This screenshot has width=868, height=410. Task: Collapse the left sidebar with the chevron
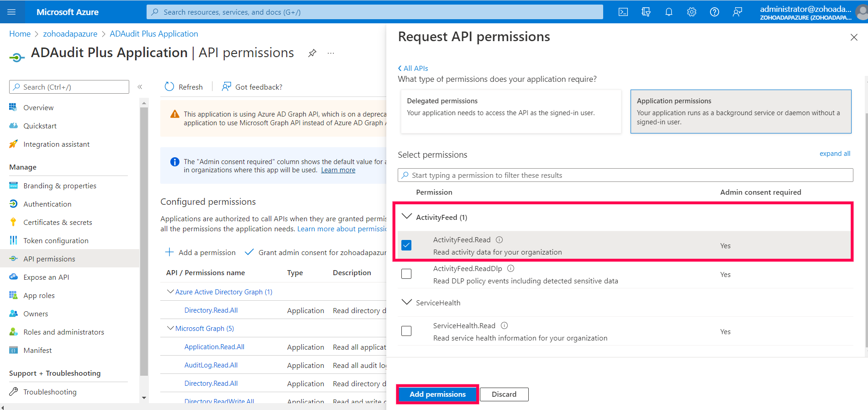coord(140,87)
